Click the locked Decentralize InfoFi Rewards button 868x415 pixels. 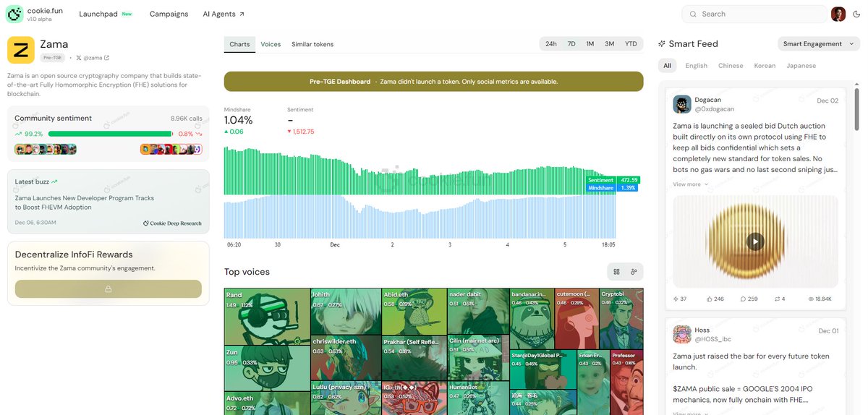pos(109,288)
